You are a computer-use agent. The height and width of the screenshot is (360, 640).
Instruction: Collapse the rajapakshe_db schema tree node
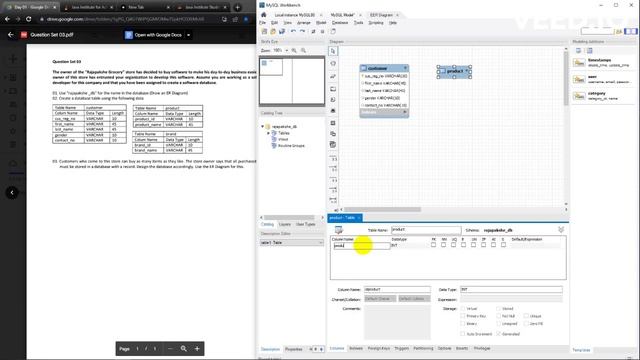pyautogui.click(x=262, y=127)
